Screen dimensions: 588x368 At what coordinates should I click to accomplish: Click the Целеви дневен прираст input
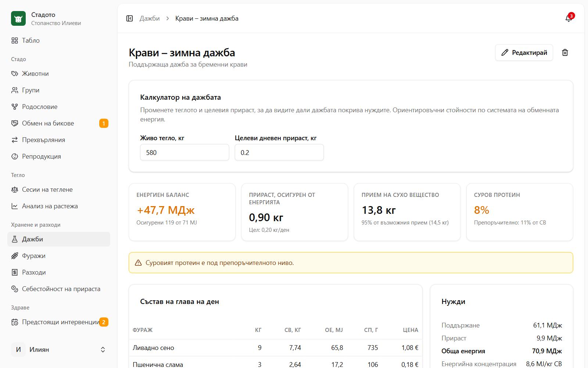[279, 152]
